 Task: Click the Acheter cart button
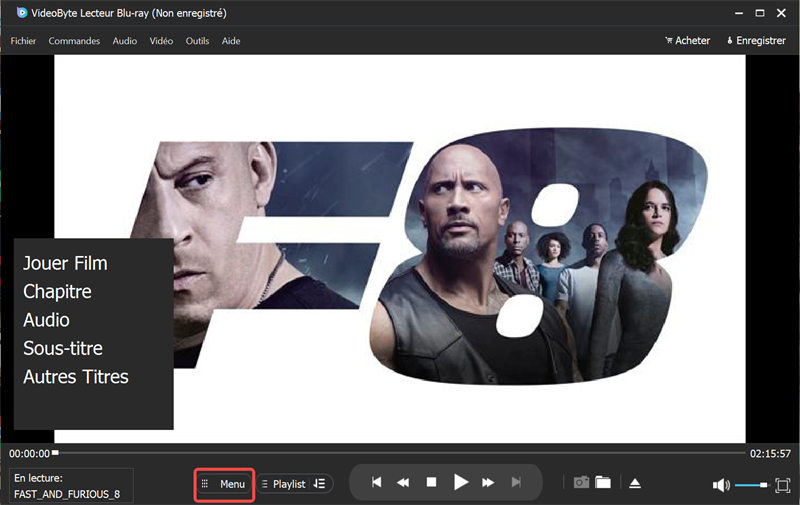pyautogui.click(x=687, y=41)
